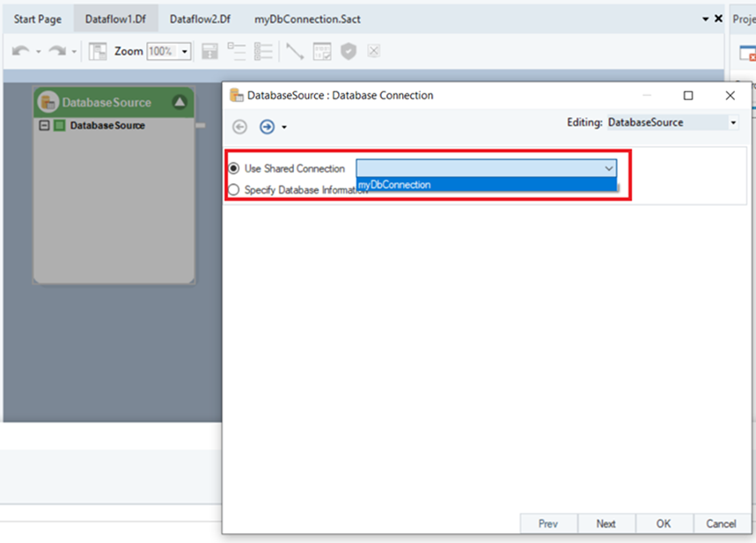Open the Zoom percentage dropdown
Viewport: 756px width, 543px height.
tap(185, 52)
